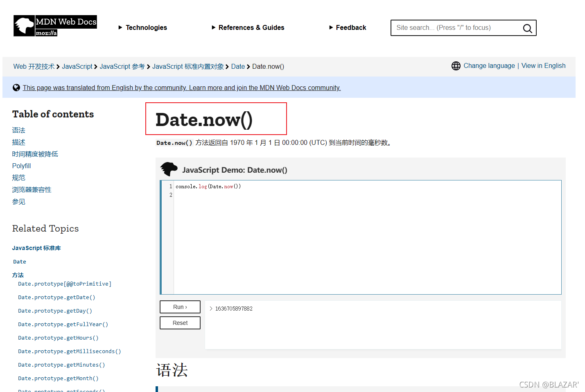The image size is (585, 392).
Task: Jump to 语法 in table of contents
Action: tap(19, 130)
